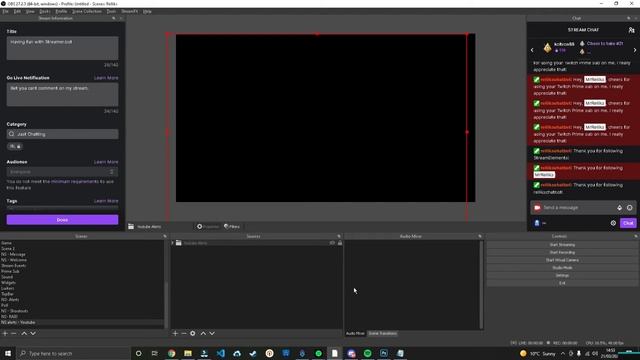Open the emote picker in chat input
This screenshot has width=640, height=360.
click(x=630, y=208)
